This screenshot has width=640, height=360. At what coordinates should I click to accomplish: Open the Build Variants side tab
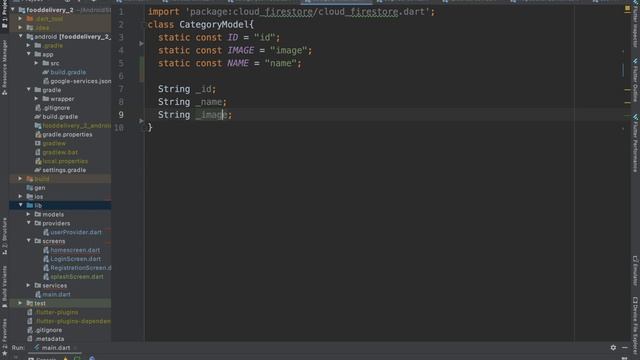pos(4,287)
